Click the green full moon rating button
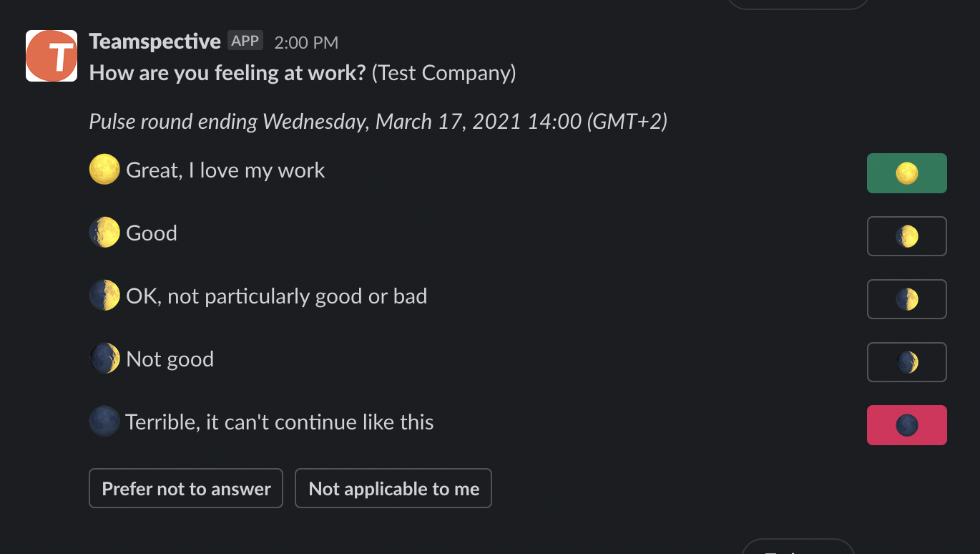980x554 pixels. point(906,173)
